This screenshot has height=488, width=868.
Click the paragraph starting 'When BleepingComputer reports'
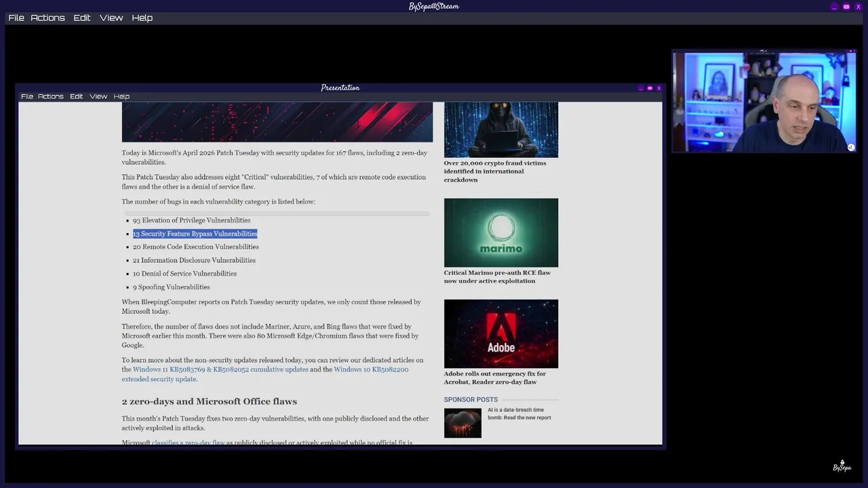(271, 306)
